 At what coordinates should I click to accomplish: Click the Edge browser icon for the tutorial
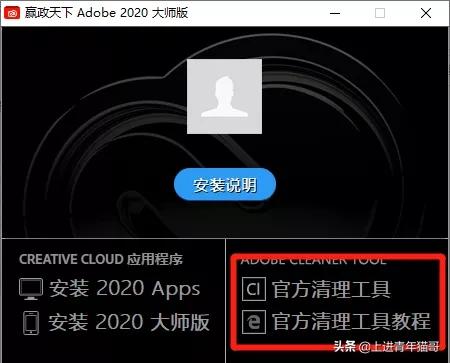click(x=254, y=322)
